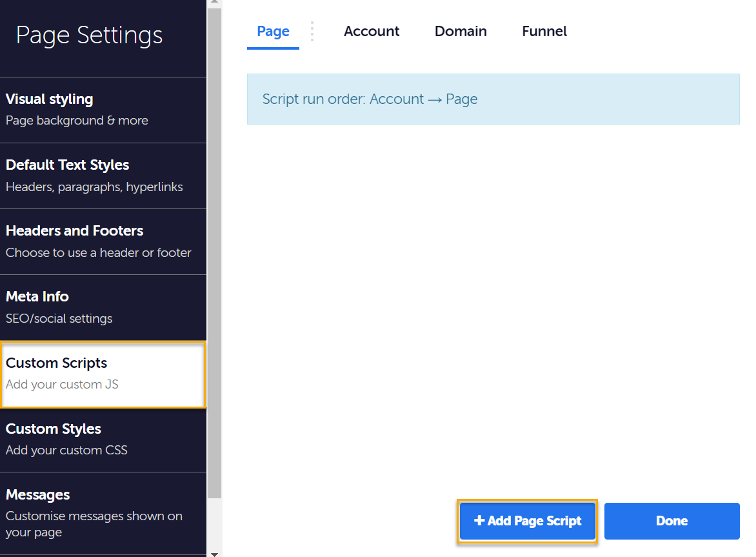Viewport: 756px width, 557px height.
Task: Click the Add Page Script button
Action: [x=528, y=521]
